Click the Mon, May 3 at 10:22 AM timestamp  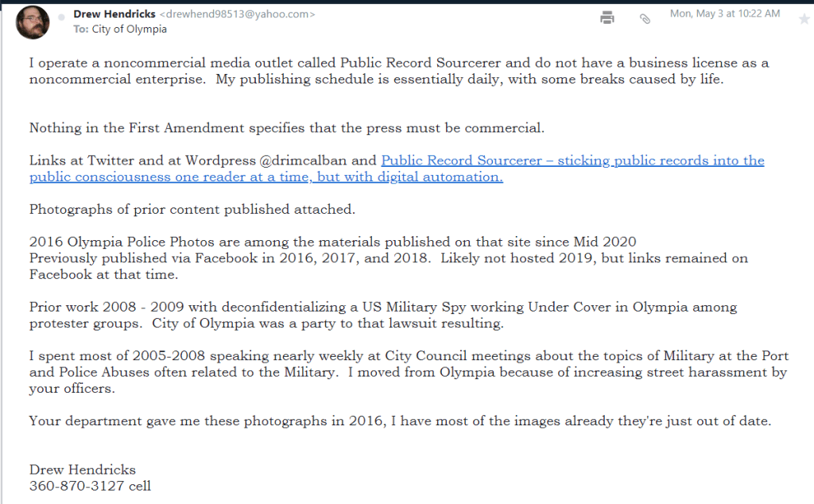pos(725,14)
